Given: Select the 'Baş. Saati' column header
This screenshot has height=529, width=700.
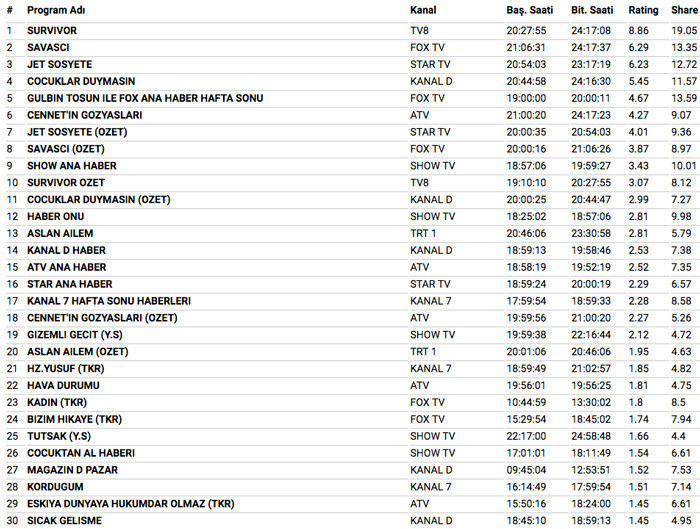Looking at the screenshot, I should [x=530, y=10].
